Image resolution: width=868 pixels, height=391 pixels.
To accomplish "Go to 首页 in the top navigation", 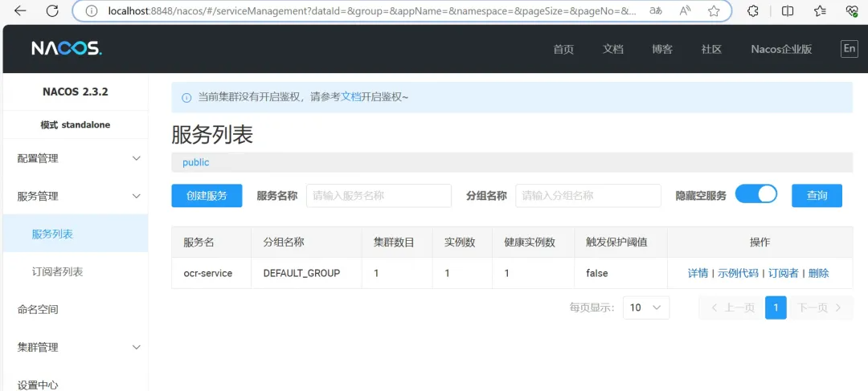I will (x=563, y=49).
